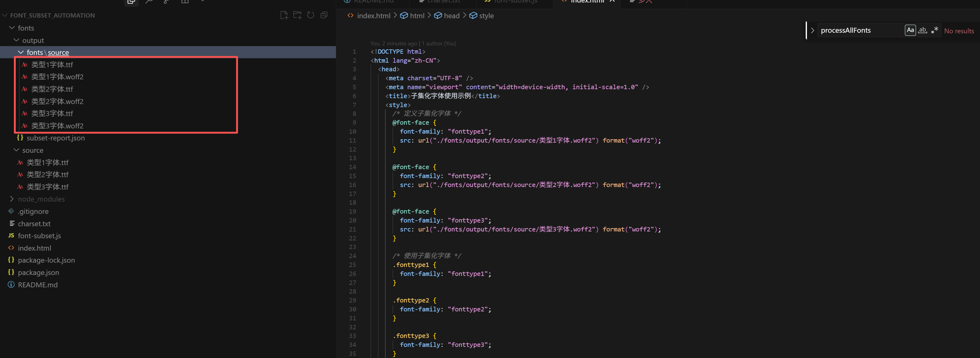Select the .gitignore file
Image resolution: width=980 pixels, height=358 pixels.
pos(33,211)
